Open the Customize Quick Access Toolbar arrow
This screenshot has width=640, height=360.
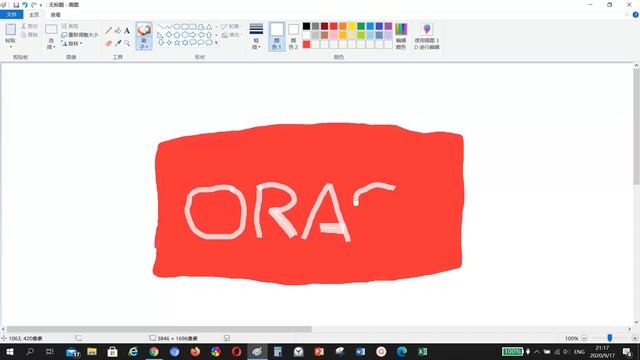[41, 5]
